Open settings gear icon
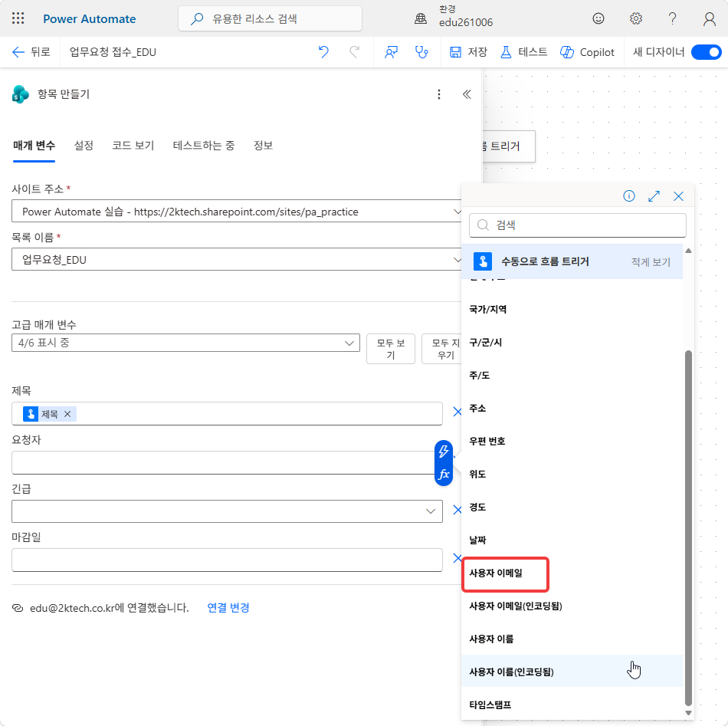 click(635, 18)
